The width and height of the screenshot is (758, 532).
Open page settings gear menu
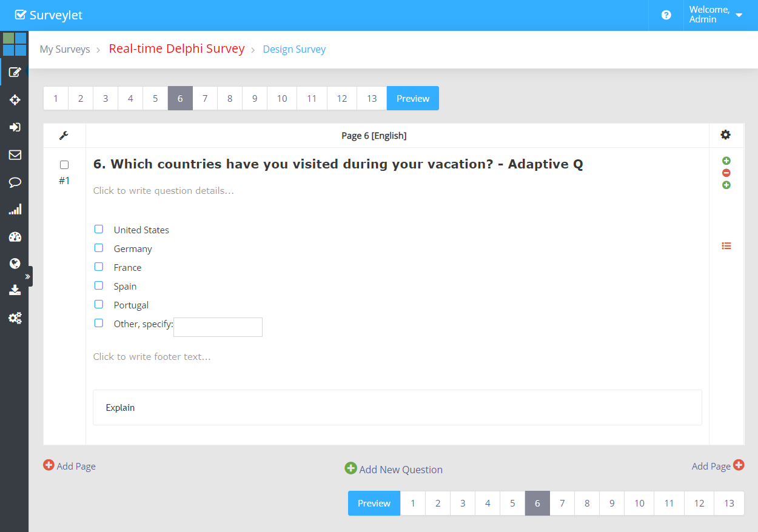click(725, 135)
